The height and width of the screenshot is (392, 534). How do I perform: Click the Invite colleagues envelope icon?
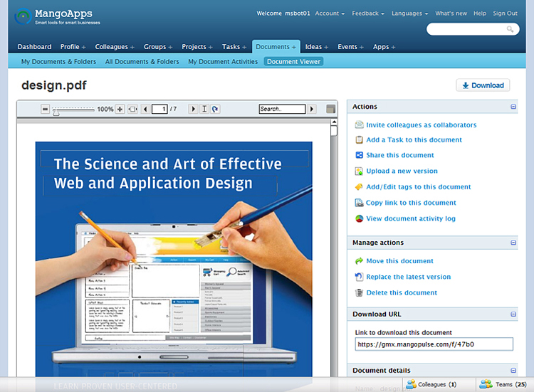point(360,125)
